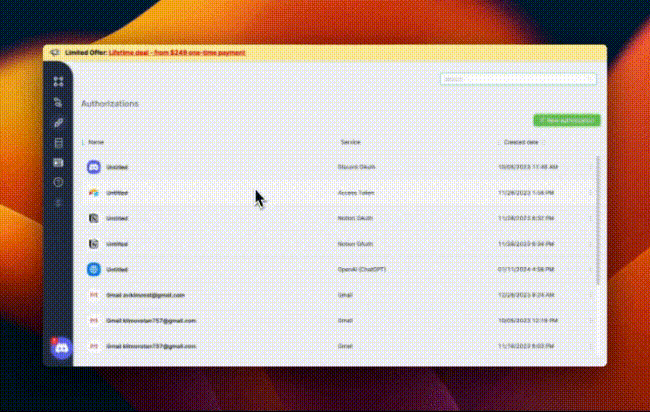Screen dimensions: 650x412
Task: Click the icon of the Access Token row
Action: coord(94,192)
